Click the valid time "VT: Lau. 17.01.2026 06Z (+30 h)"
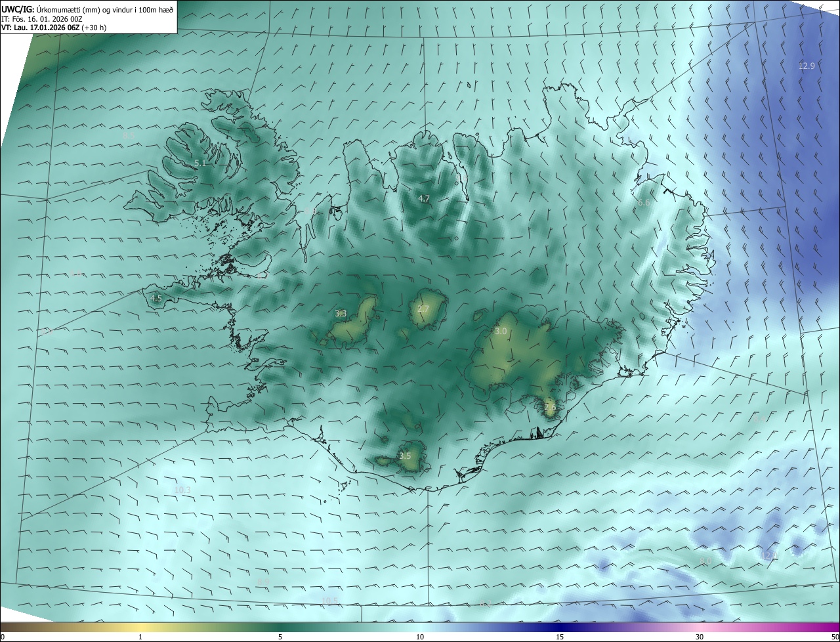840x642 pixels. (54, 28)
